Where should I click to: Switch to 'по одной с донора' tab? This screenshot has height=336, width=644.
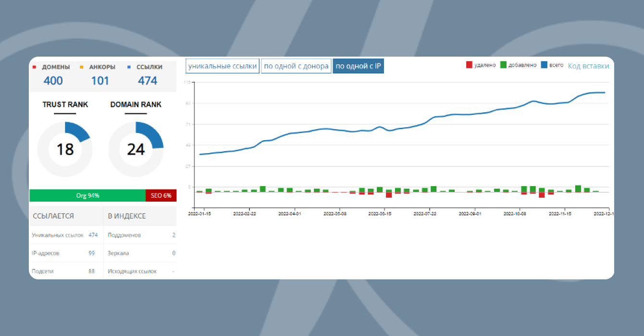tap(296, 66)
